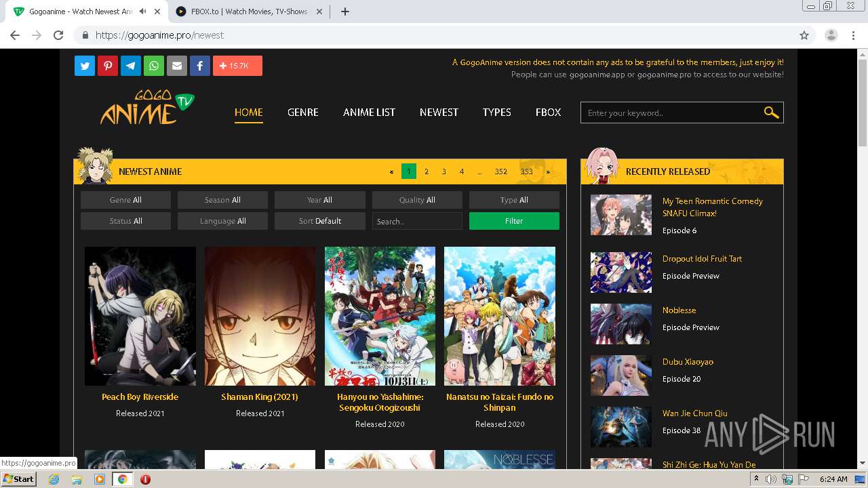Share page via the Facebook icon

pyautogui.click(x=200, y=66)
